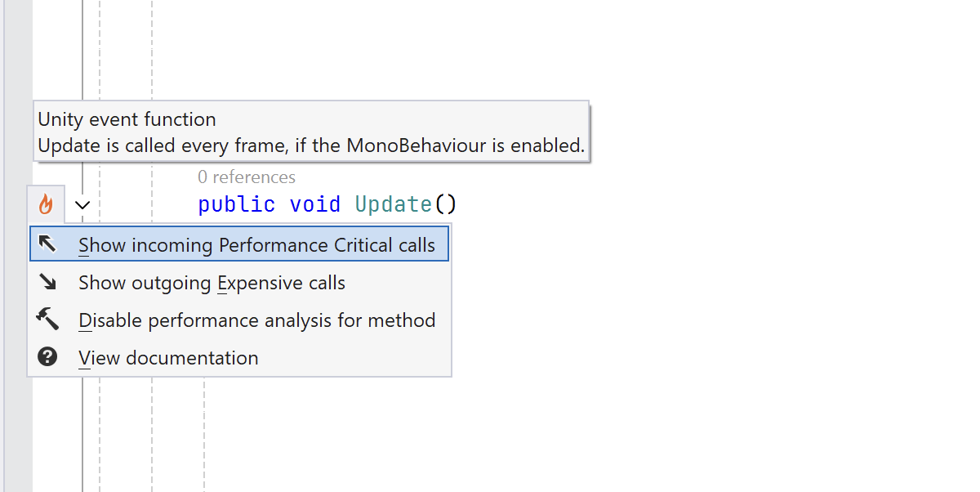Click the up-left arrow incoming calls icon

pos(47,244)
